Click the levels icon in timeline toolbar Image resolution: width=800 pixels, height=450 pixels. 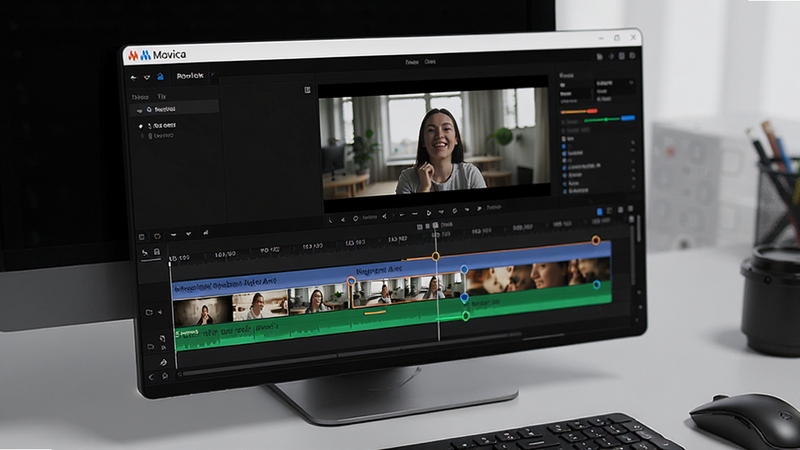click(206, 233)
